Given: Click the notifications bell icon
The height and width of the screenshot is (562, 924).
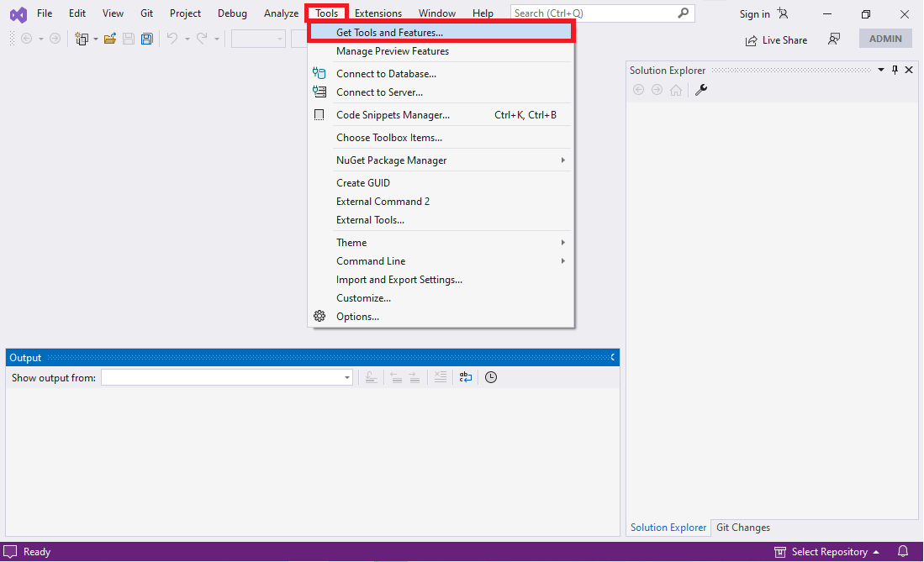Looking at the screenshot, I should pos(903,552).
